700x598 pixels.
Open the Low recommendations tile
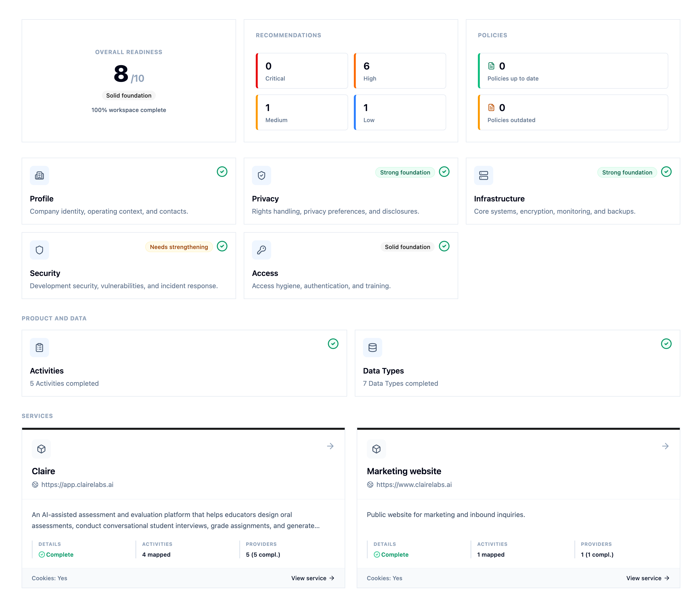[400, 112]
